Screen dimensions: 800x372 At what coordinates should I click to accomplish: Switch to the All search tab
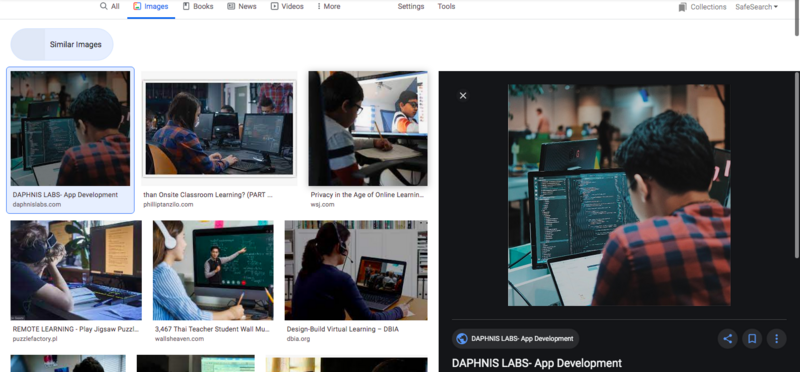110,7
